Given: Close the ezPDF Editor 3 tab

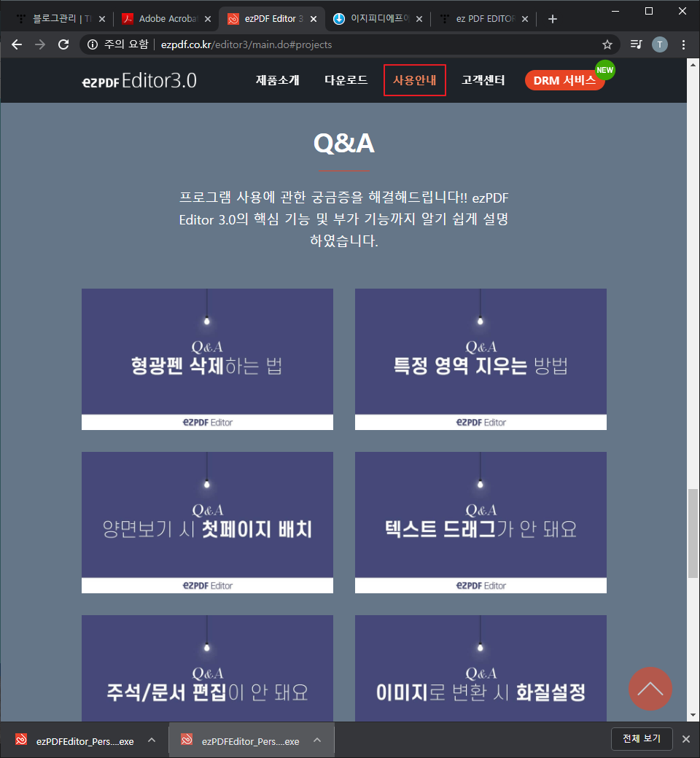Looking at the screenshot, I should [314, 19].
